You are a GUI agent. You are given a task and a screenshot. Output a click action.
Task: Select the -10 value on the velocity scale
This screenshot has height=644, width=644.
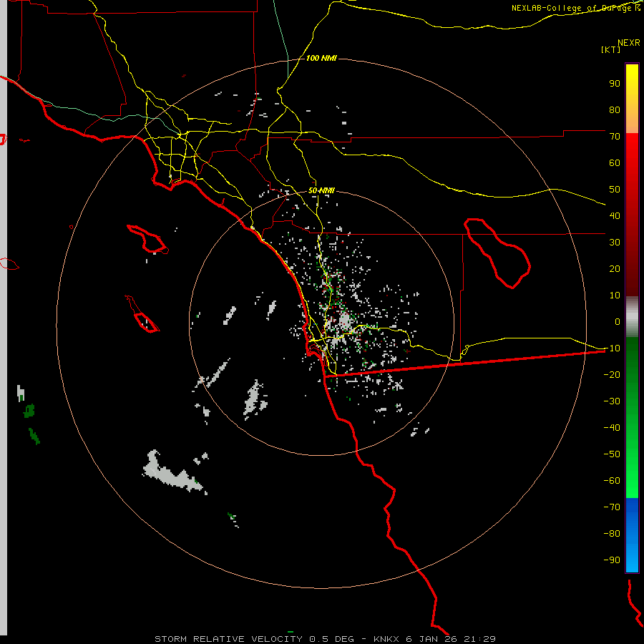click(612, 348)
